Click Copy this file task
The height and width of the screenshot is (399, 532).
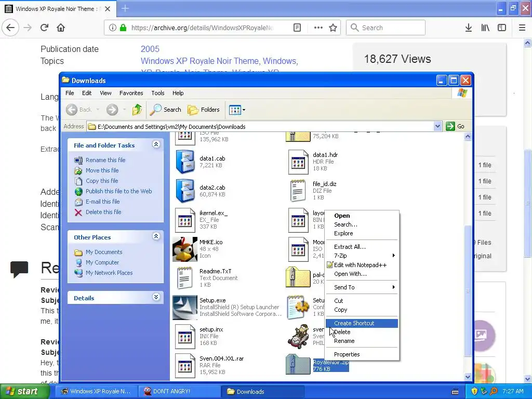pos(102,181)
